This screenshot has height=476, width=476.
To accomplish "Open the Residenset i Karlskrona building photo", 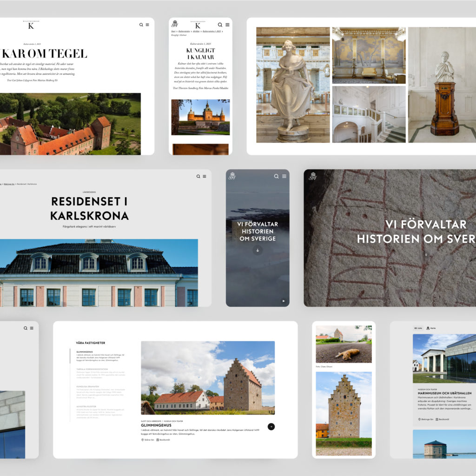I will click(99, 273).
